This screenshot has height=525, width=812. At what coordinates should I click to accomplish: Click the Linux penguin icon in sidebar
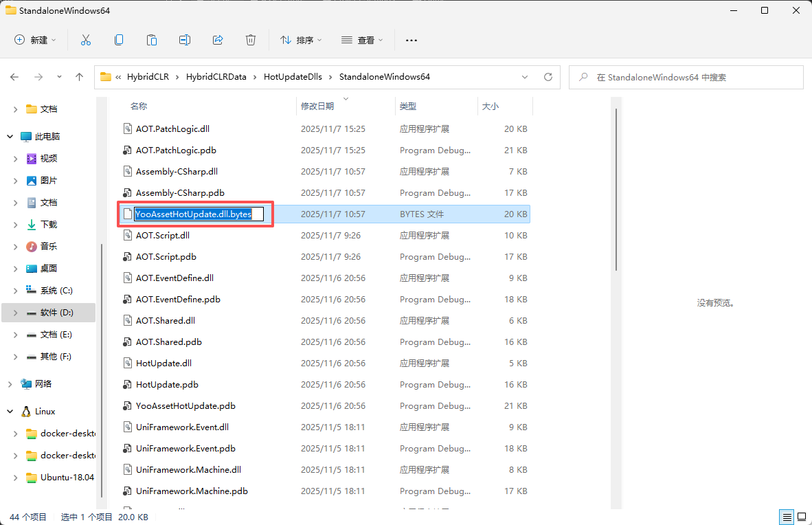[x=26, y=412]
